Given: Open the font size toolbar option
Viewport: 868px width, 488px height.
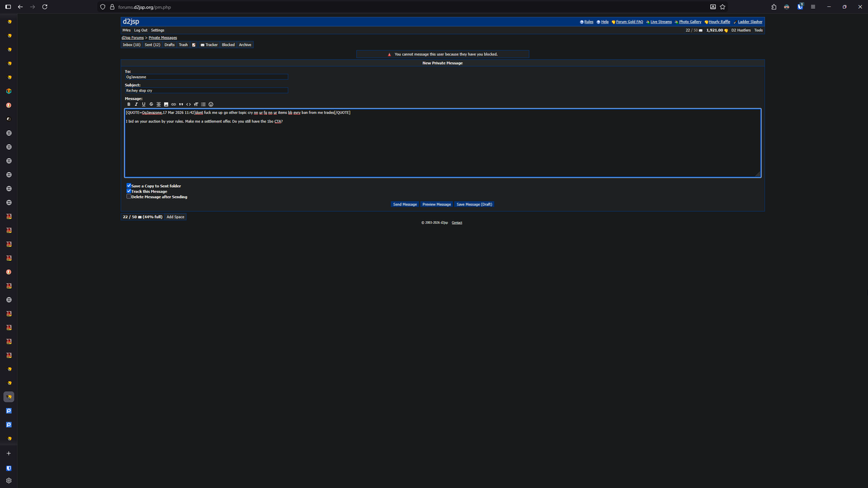Looking at the screenshot, I should pyautogui.click(x=196, y=104).
